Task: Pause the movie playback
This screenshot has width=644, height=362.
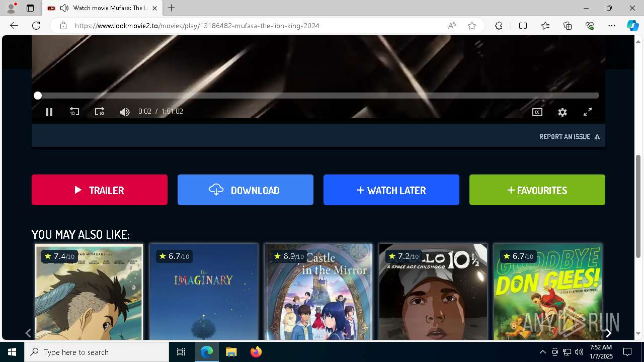Action: (x=49, y=112)
